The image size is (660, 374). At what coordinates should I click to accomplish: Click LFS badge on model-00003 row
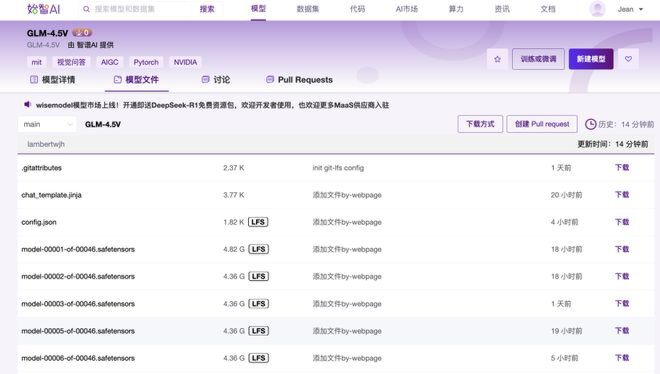[258, 304]
